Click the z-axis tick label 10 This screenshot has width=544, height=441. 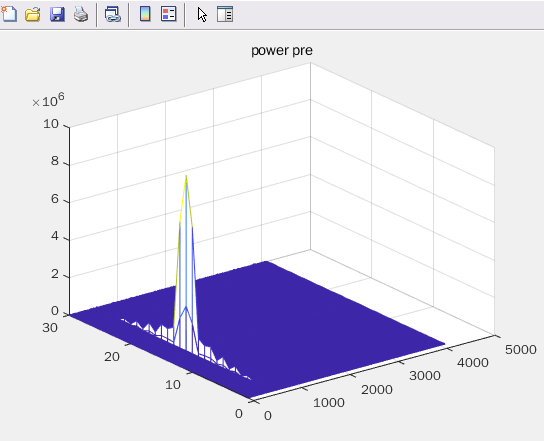51,124
